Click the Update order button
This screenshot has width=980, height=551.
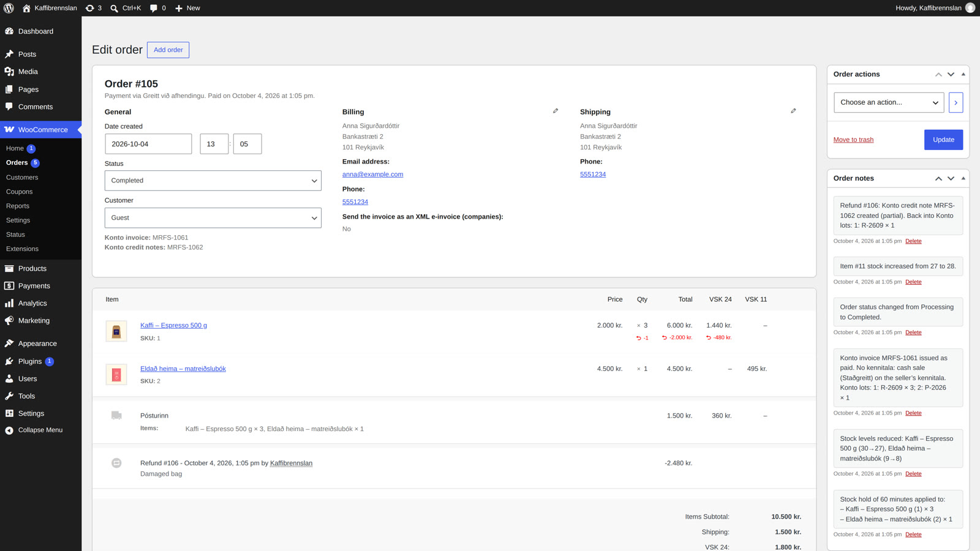pyautogui.click(x=943, y=140)
